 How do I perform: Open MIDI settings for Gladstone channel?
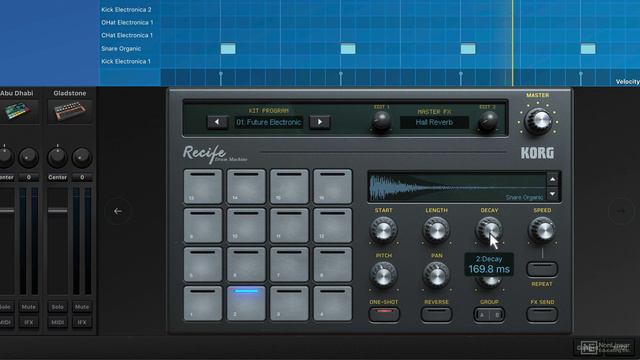click(58, 322)
